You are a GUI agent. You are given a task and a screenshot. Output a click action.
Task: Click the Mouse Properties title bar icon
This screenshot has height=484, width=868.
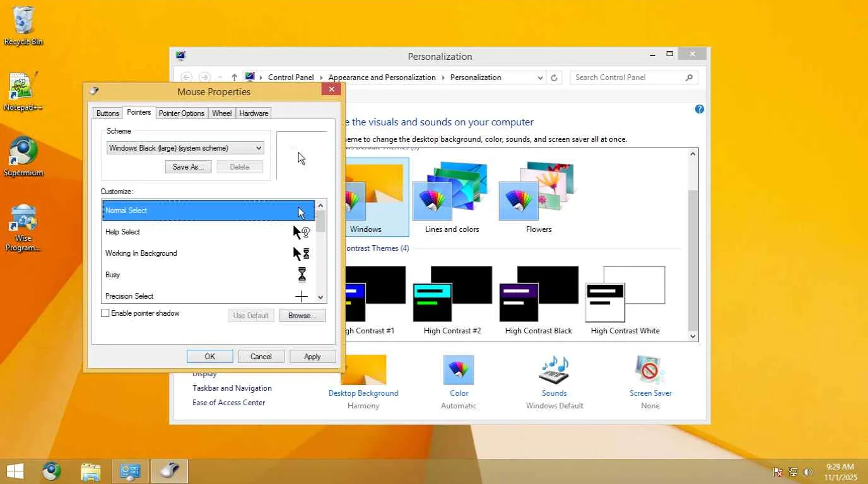pyautogui.click(x=95, y=91)
